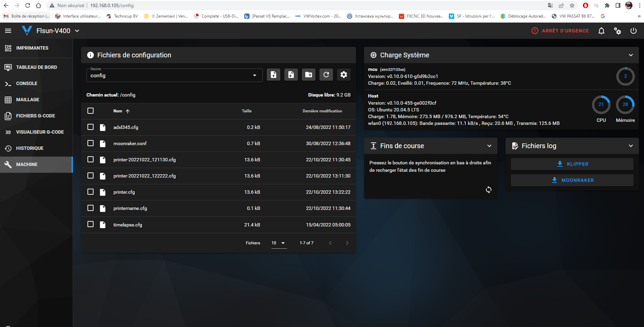Check the printername.cfg checkbox

[x=91, y=208]
